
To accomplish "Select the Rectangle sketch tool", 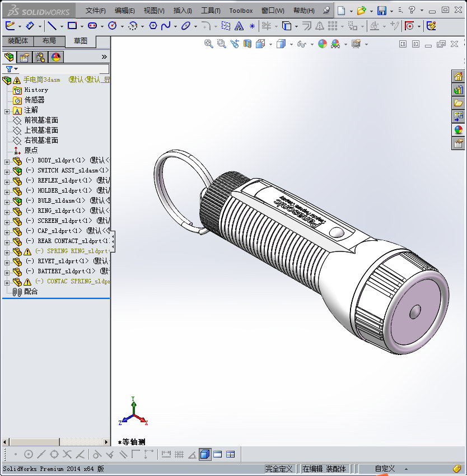I will click(x=72, y=26).
